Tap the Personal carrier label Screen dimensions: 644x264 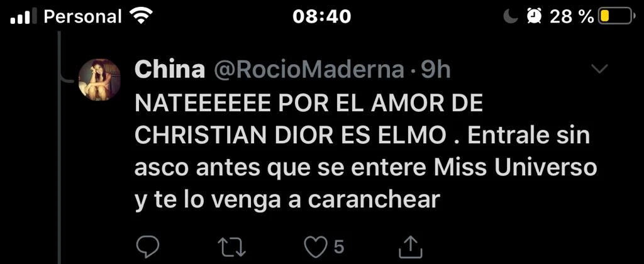(82, 16)
